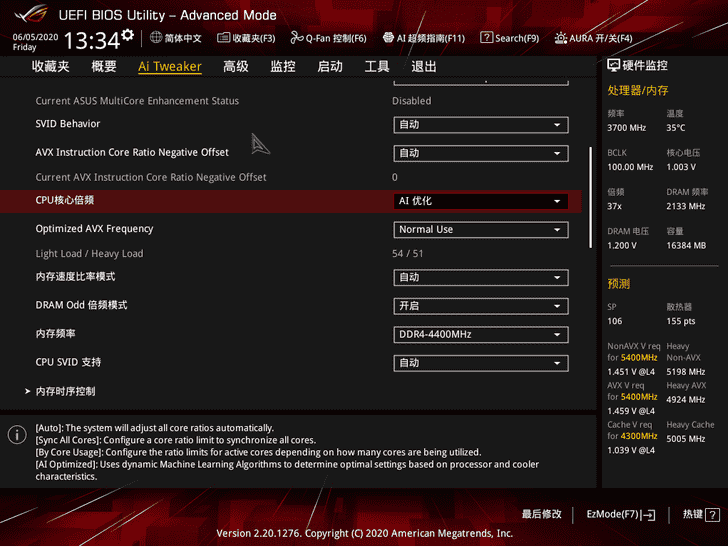Click SP value 106
Viewport: 728px width, 547px height.
[615, 321]
